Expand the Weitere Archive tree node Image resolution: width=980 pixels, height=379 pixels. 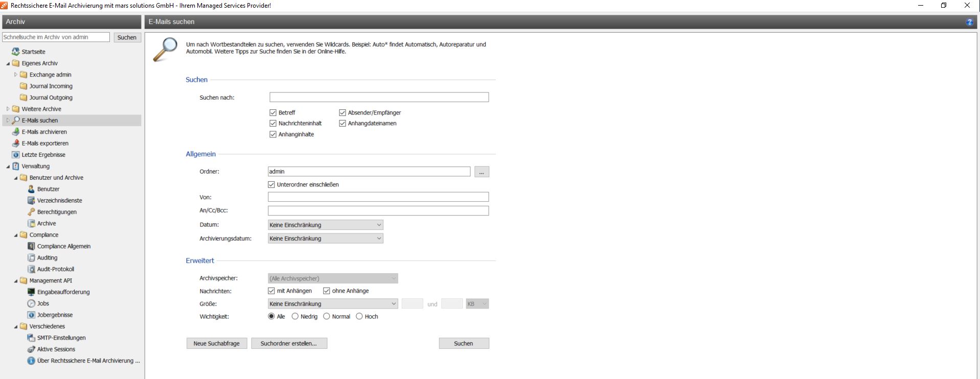[x=8, y=109]
